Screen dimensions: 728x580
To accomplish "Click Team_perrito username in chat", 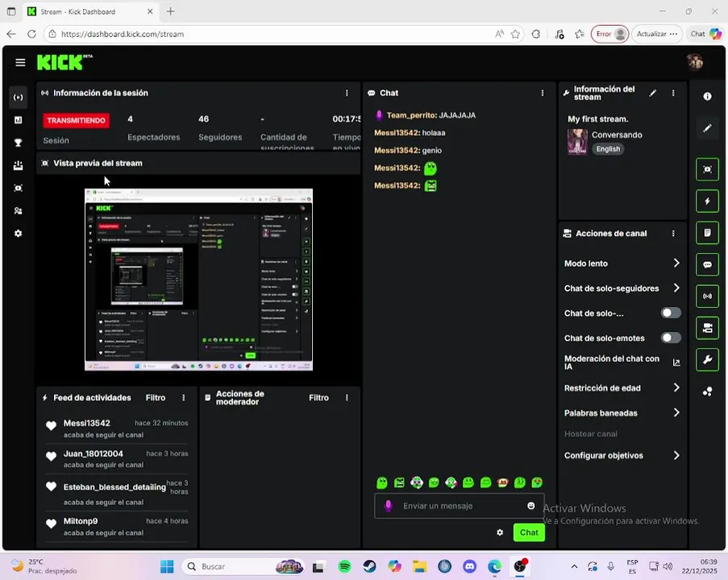I will tap(411, 115).
